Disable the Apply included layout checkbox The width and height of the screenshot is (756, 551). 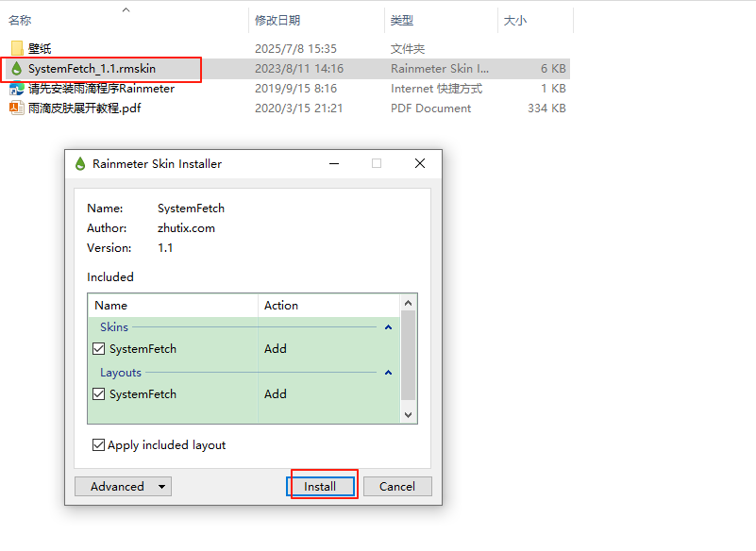[99, 444]
